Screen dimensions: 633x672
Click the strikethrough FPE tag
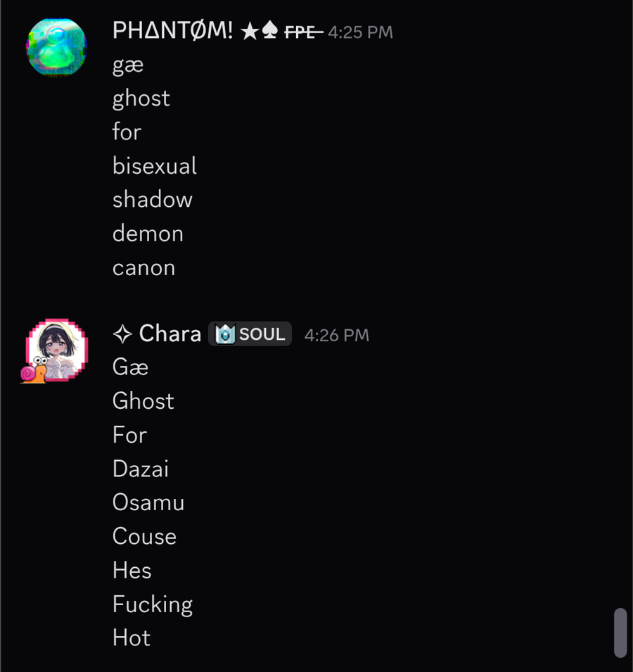point(303,32)
